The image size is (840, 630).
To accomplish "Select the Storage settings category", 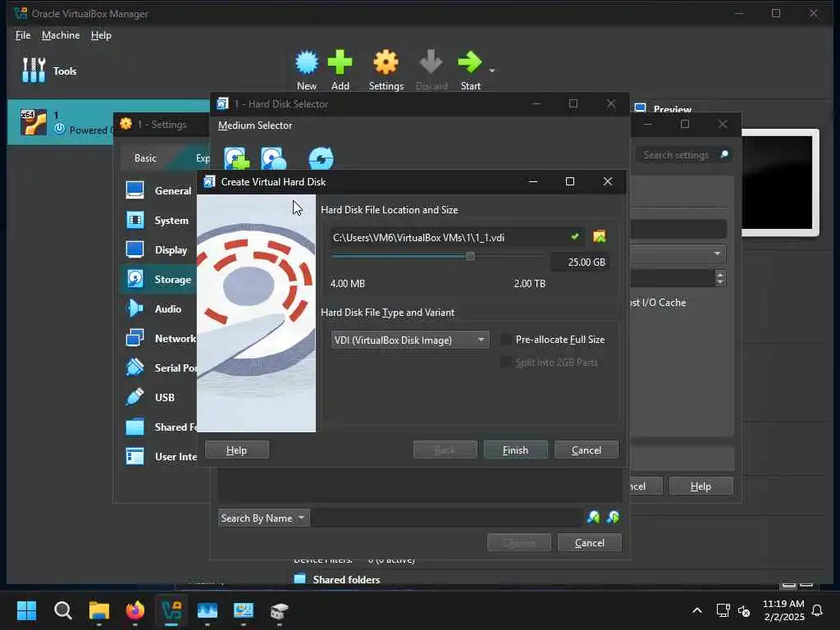I will tap(158, 279).
